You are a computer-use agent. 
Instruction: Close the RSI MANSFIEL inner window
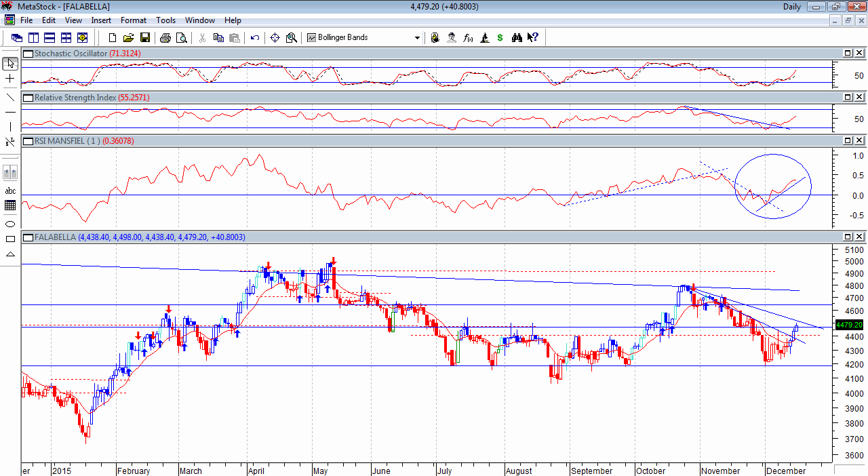point(859,140)
